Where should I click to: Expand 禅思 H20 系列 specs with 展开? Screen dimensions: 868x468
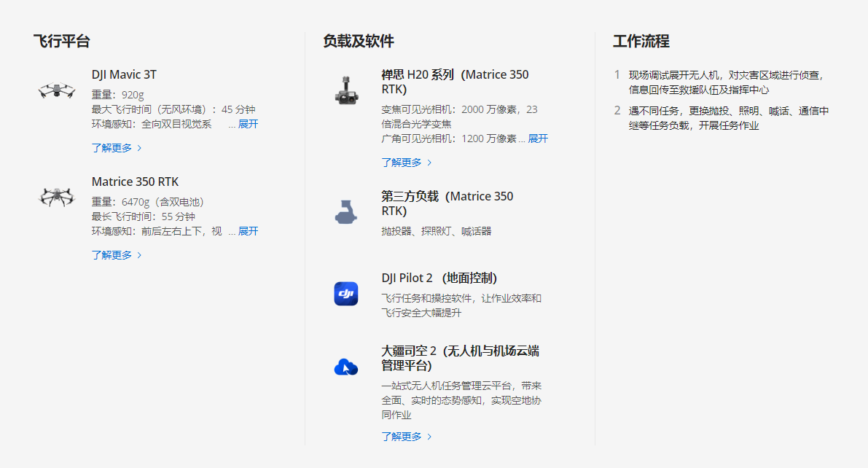pyautogui.click(x=538, y=139)
